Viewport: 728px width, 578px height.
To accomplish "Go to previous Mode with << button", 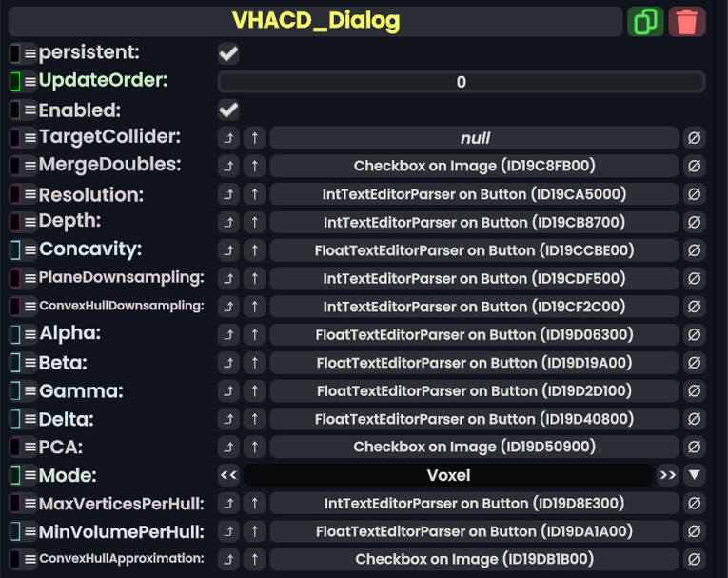I will tap(228, 475).
